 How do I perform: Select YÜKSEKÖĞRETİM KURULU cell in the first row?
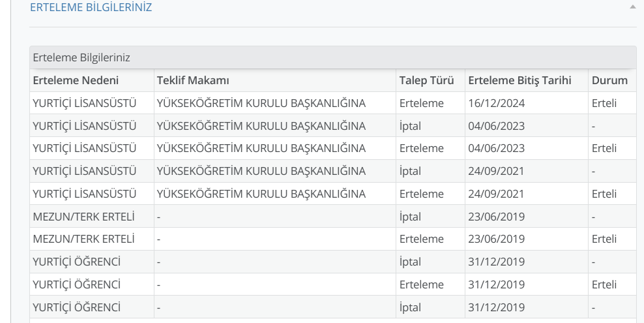pos(261,103)
